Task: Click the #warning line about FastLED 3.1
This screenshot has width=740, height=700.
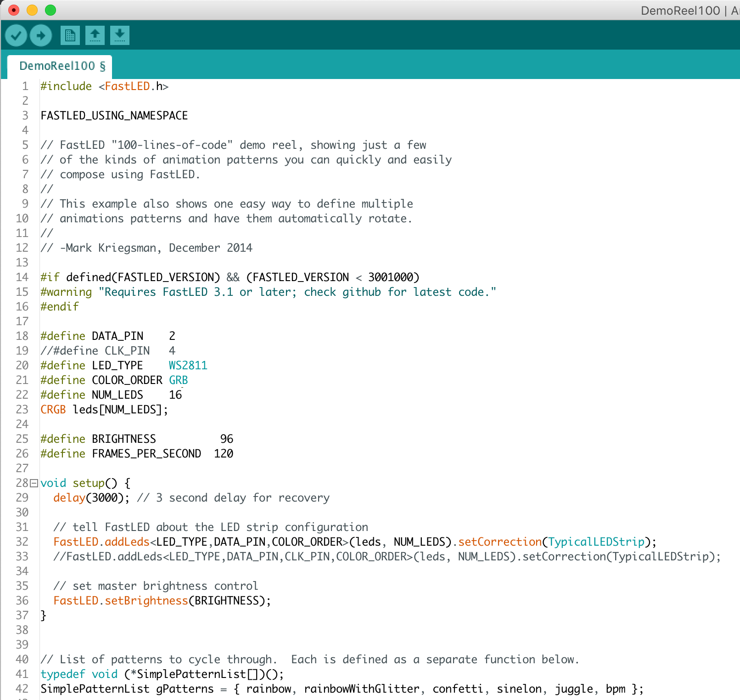Action: (269, 292)
